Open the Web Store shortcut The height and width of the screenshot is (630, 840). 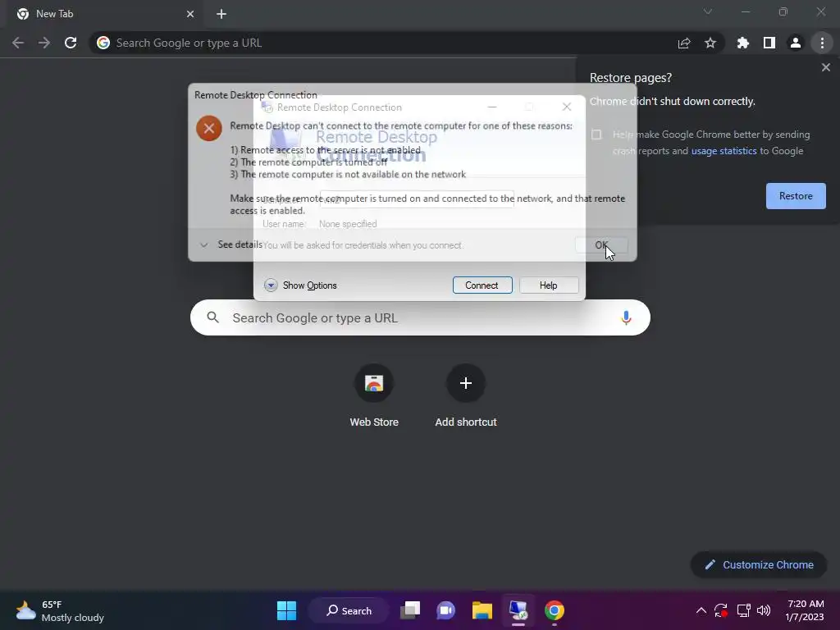374,396
